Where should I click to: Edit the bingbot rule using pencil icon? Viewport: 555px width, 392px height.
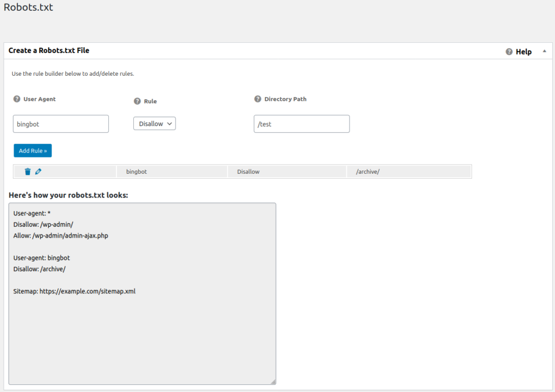coord(38,172)
